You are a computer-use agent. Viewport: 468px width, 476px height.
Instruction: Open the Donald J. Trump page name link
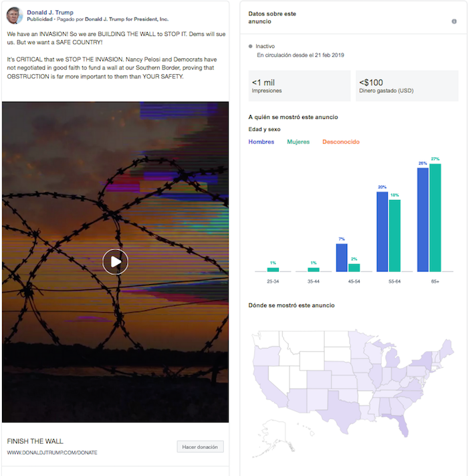pos(50,12)
